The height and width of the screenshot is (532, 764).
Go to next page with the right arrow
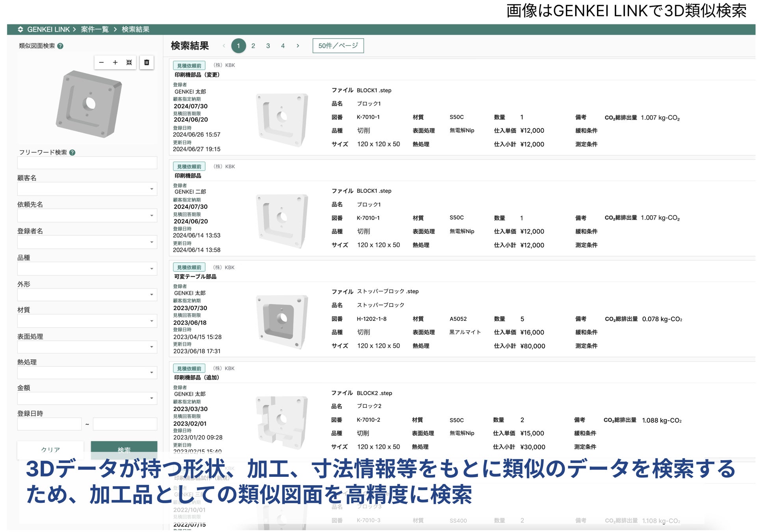[298, 46]
